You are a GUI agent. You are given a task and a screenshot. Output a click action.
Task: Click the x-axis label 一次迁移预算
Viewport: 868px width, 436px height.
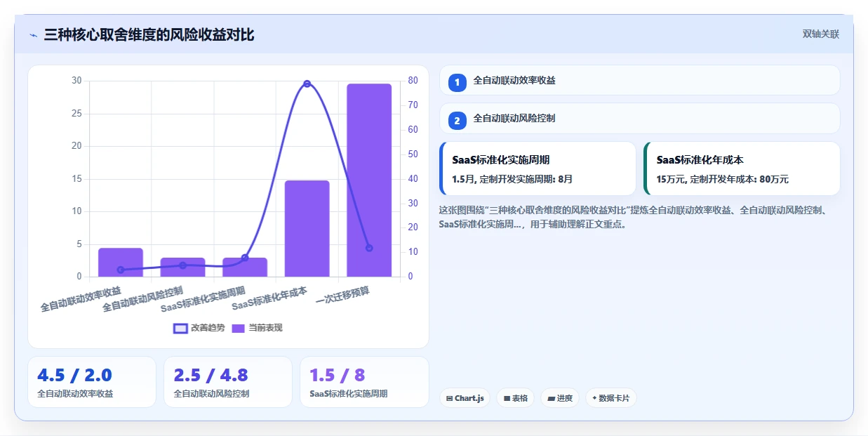(x=343, y=297)
